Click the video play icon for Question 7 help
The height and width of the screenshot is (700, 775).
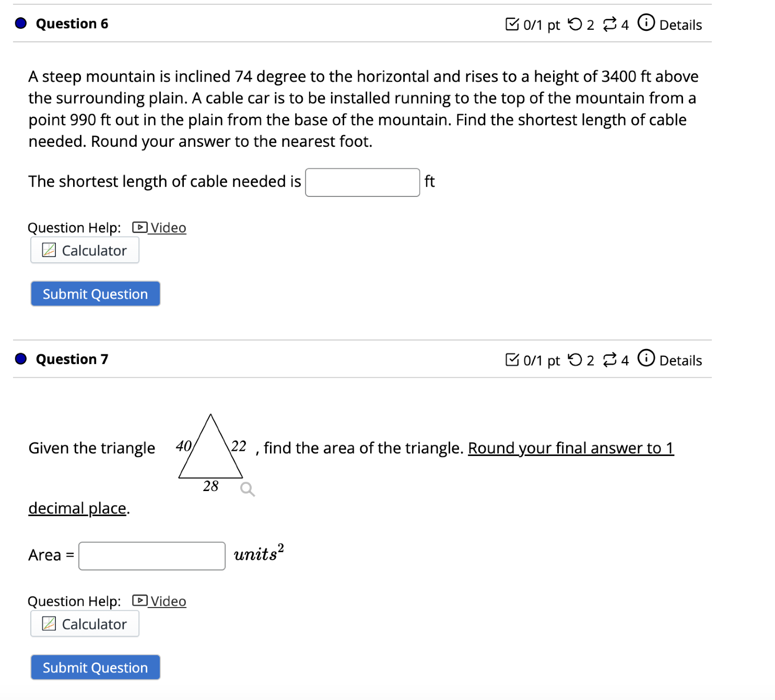pyautogui.click(x=139, y=601)
